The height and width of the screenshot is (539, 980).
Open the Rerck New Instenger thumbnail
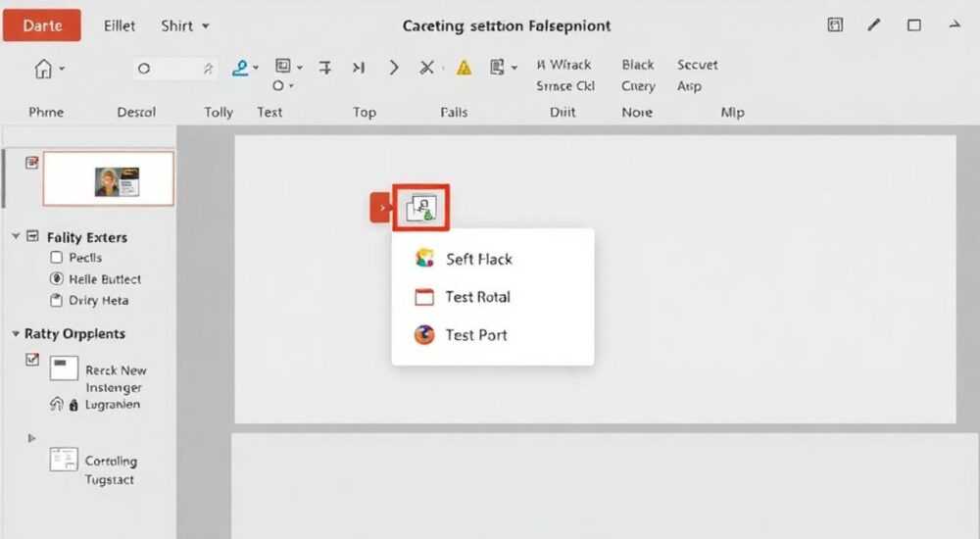click(x=64, y=368)
